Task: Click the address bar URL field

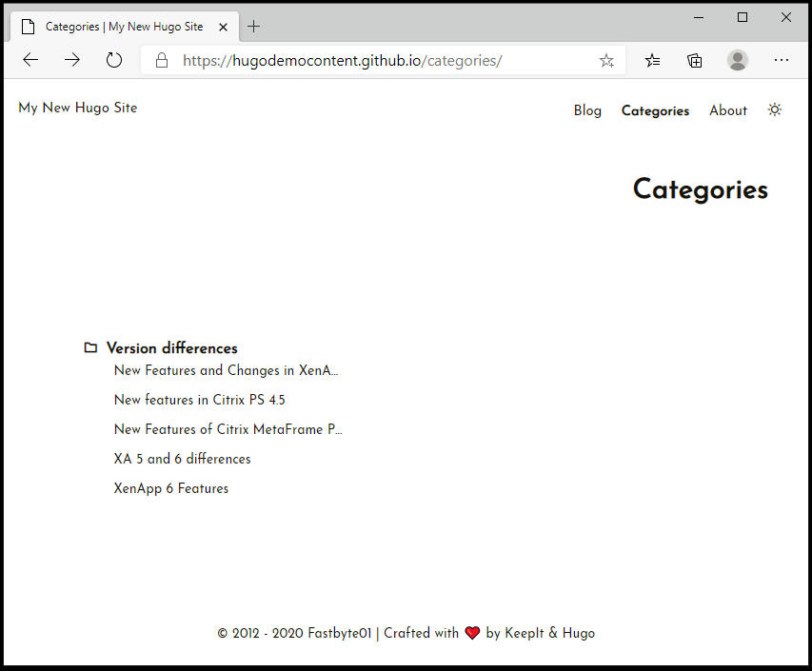Action: [381, 60]
